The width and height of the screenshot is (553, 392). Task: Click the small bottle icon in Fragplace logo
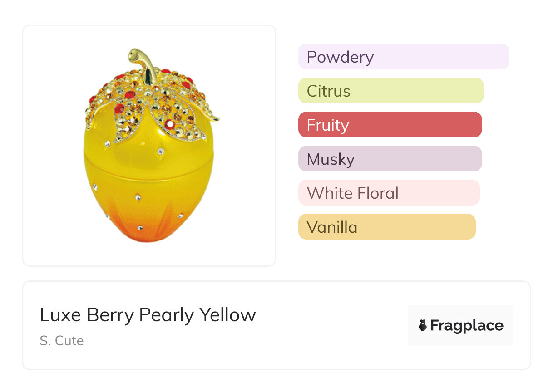pyautogui.click(x=423, y=325)
